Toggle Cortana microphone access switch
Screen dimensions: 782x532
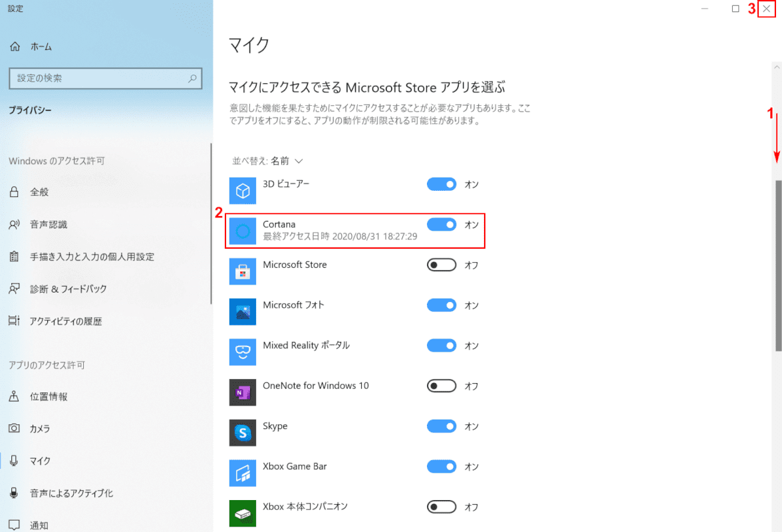[442, 224]
